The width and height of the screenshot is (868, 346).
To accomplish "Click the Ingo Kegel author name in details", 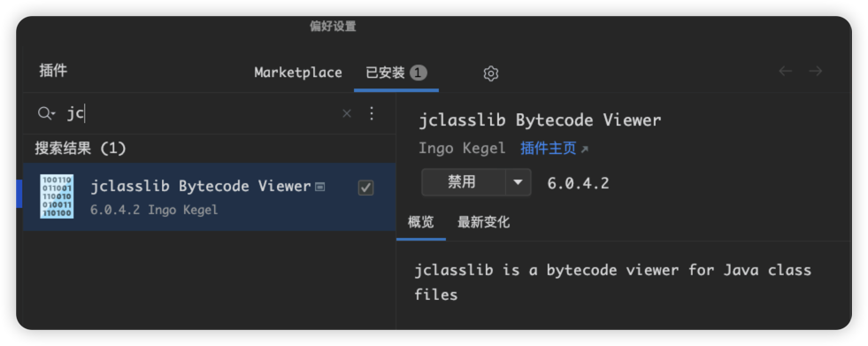I will pyautogui.click(x=462, y=149).
